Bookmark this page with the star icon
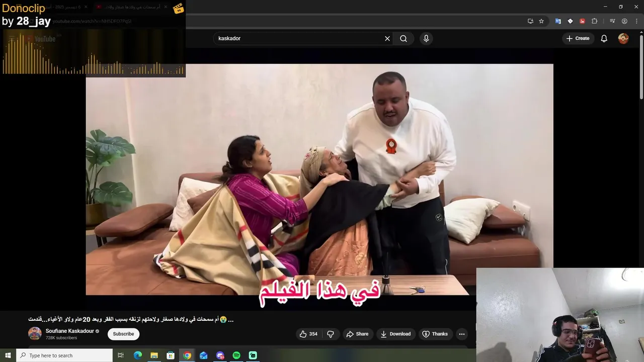This screenshot has width=644, height=362. tap(541, 21)
